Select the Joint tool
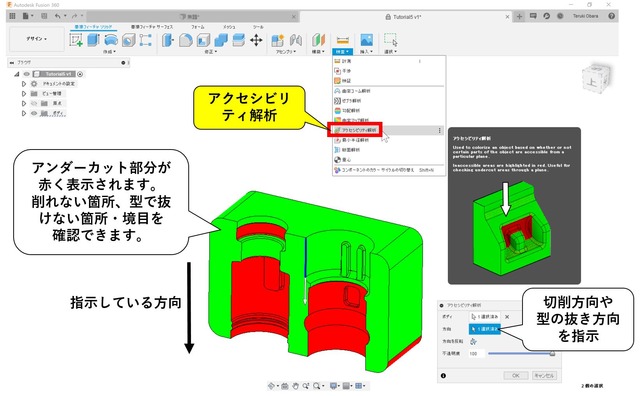This screenshot has width=640, height=396. [296, 40]
